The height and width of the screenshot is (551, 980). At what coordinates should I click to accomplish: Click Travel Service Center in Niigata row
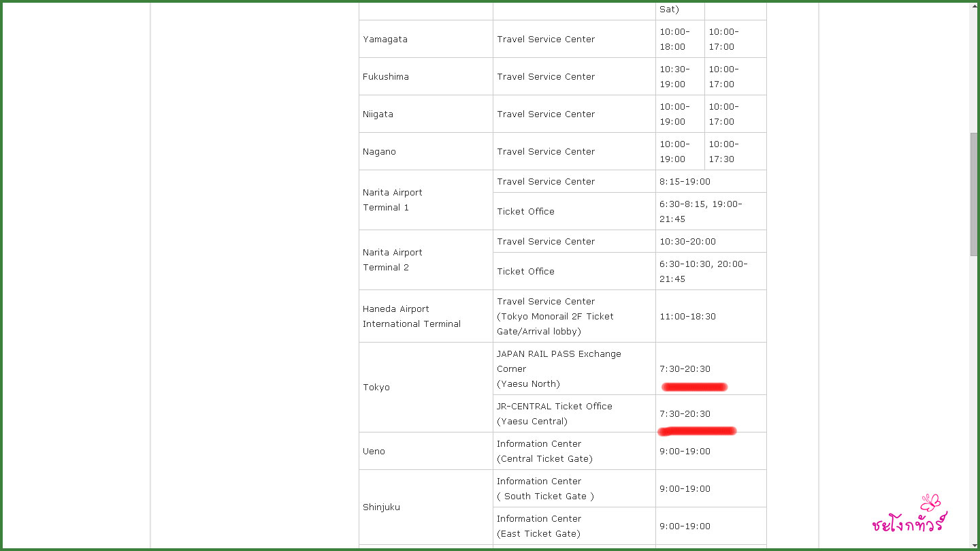(x=574, y=114)
